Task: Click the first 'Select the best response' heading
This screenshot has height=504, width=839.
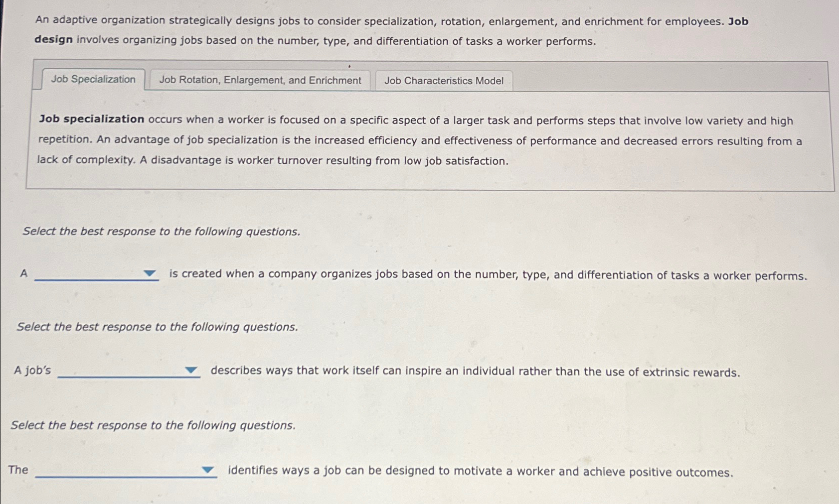Action: 161,231
